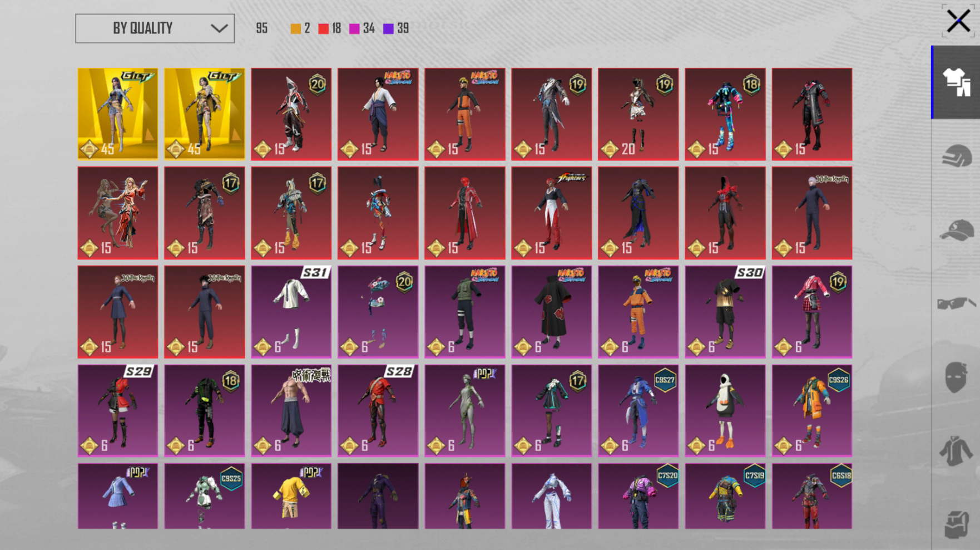Switch to the baseball cap category
Screen dimensions: 980x550
point(956,230)
